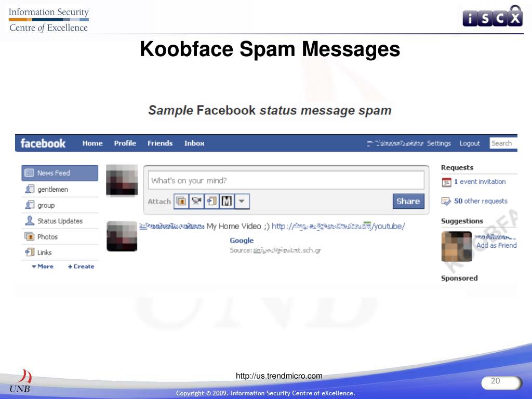Click the gentlemen list icon
Screen dimensions: 532x399
tap(30, 189)
